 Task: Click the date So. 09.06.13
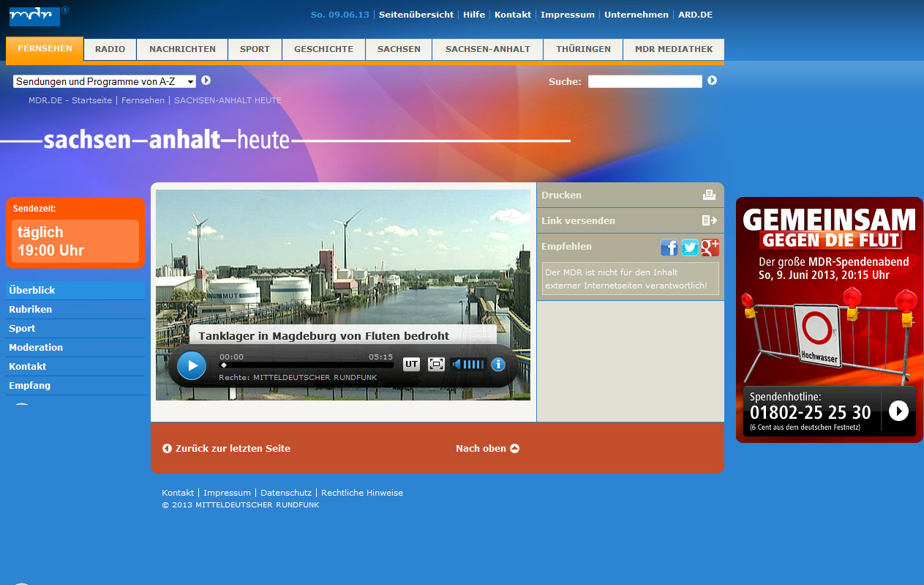coord(340,15)
